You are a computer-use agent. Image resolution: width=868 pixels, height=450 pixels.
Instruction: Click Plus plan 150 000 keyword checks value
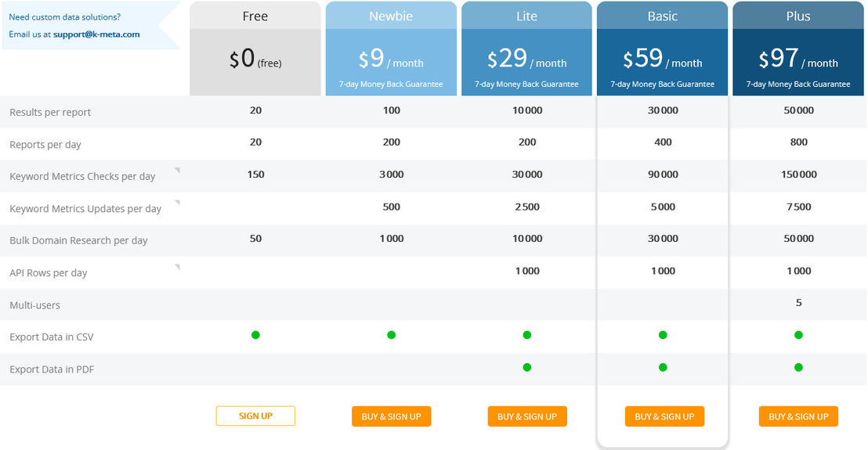(x=798, y=175)
